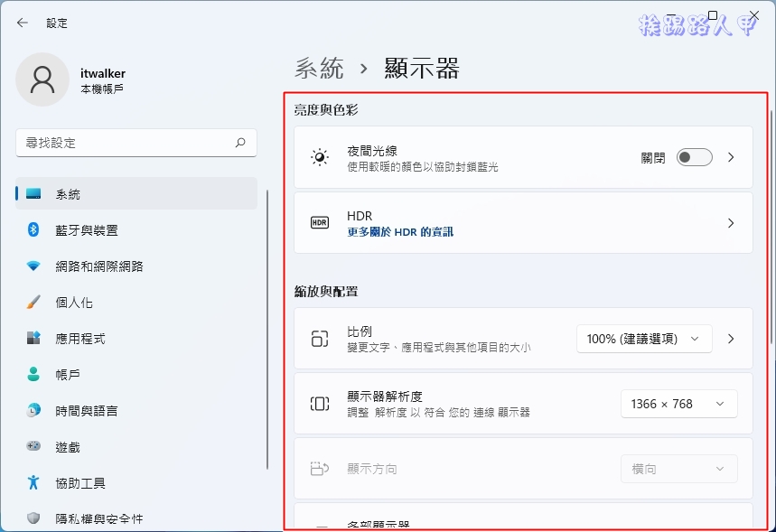The height and width of the screenshot is (532, 776).
Task: Open HDR settings via its chevron
Action: [731, 223]
